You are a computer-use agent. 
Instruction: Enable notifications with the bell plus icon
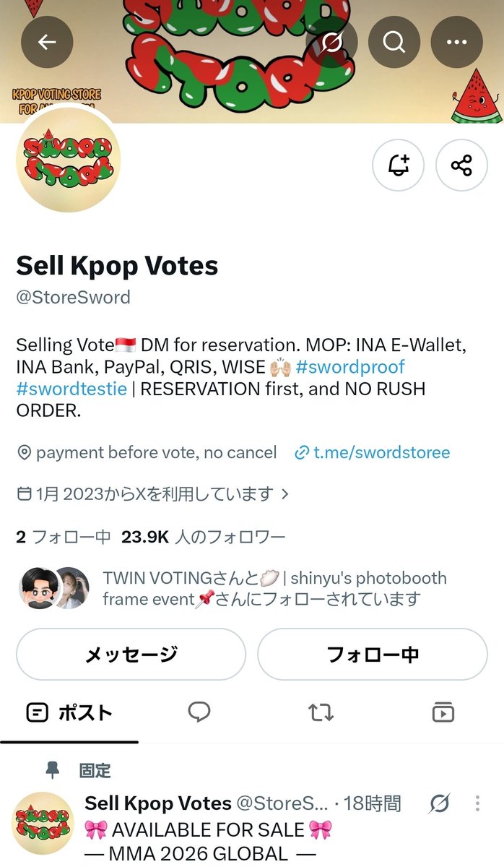[x=398, y=165]
